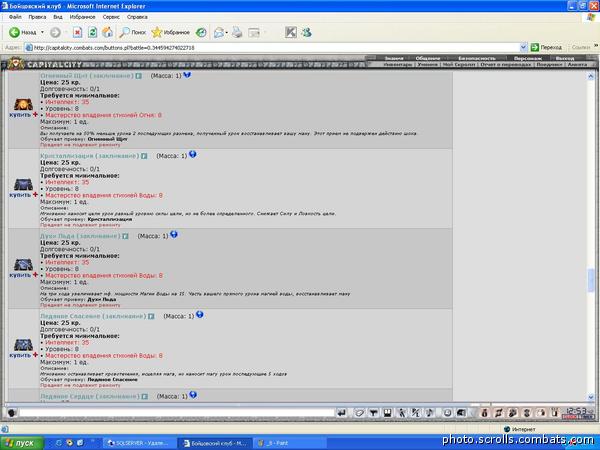Screen dimensions: 600x450
Task: Open the Ледяное Сердце item title link
Action: click(x=90, y=396)
